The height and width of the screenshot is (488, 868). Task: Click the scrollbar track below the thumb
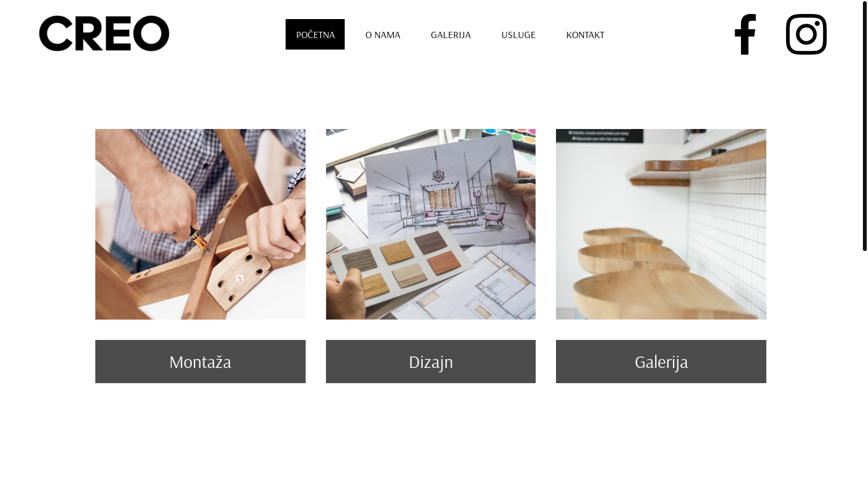[x=865, y=369]
